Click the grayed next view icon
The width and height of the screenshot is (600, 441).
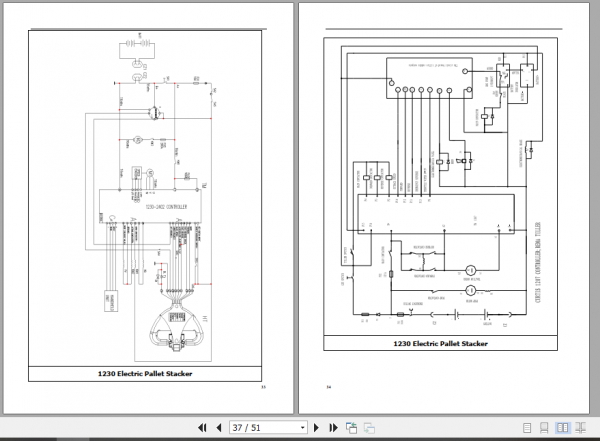point(369,428)
